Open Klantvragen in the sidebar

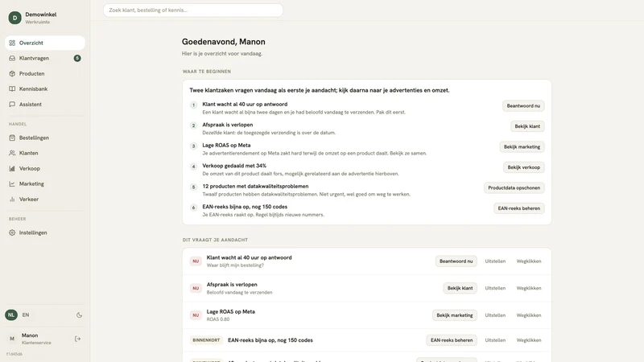point(45,58)
